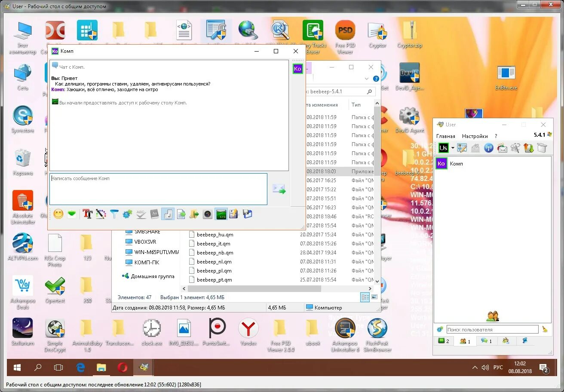Click the Explorer horizontal scrollbar right arrow

coord(370,289)
